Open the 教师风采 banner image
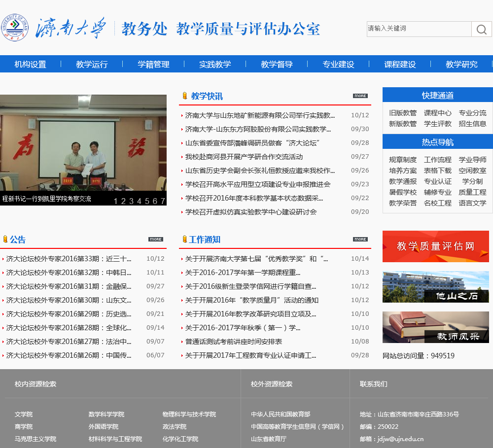 pos(436,327)
